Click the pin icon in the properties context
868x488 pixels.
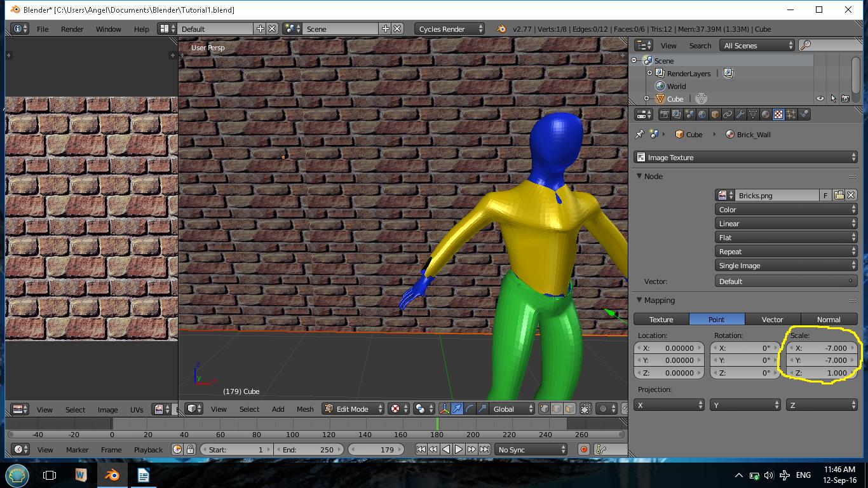[x=640, y=135]
